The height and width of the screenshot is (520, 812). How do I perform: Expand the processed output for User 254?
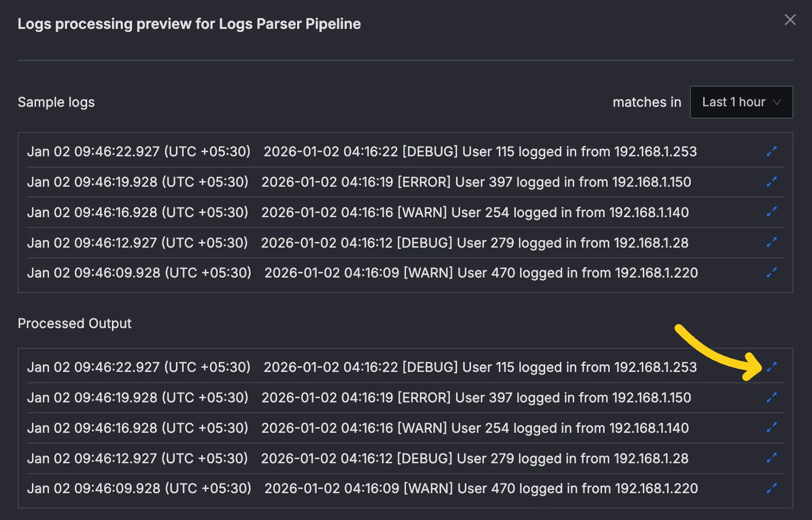772,428
